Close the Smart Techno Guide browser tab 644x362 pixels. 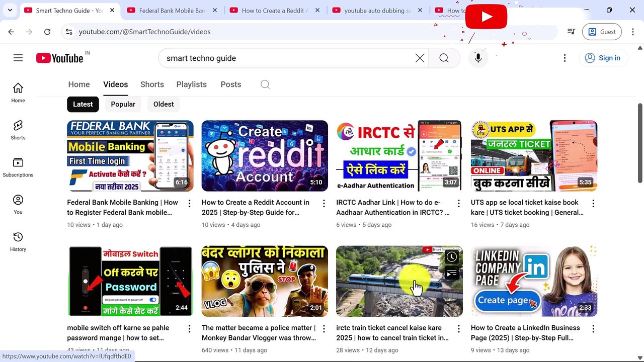pos(112,11)
